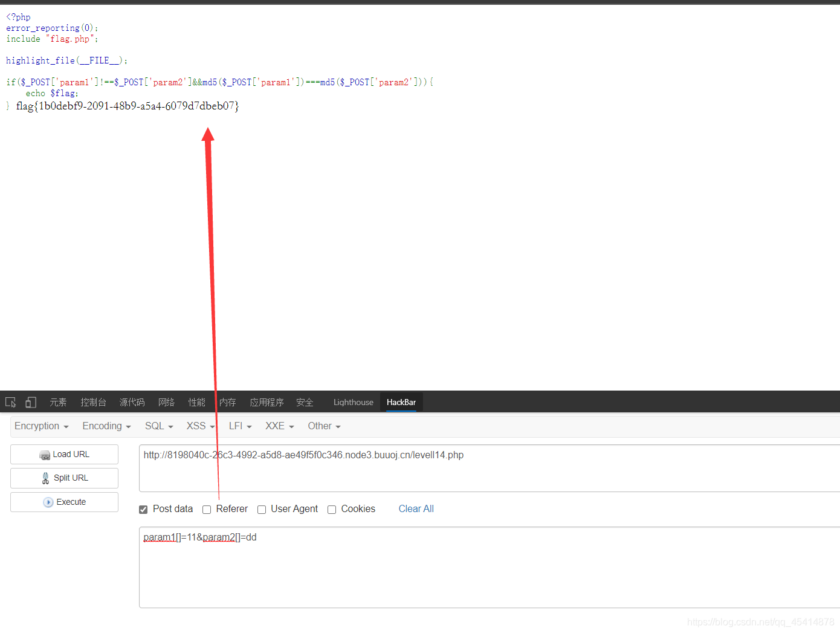Activate the inspect element picker icon
This screenshot has height=633, width=840.
[11, 402]
